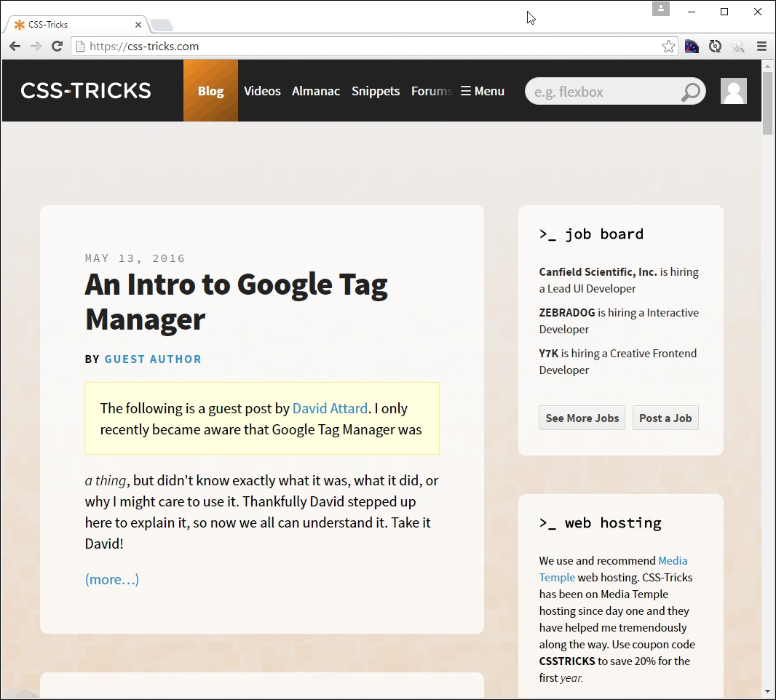The height and width of the screenshot is (700, 776).
Task: Select "Almanac" in the navigation bar
Action: [x=316, y=90]
